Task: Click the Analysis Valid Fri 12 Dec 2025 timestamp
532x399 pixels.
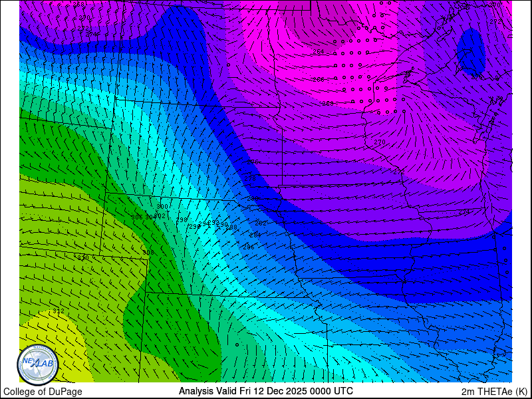Action: (x=266, y=390)
